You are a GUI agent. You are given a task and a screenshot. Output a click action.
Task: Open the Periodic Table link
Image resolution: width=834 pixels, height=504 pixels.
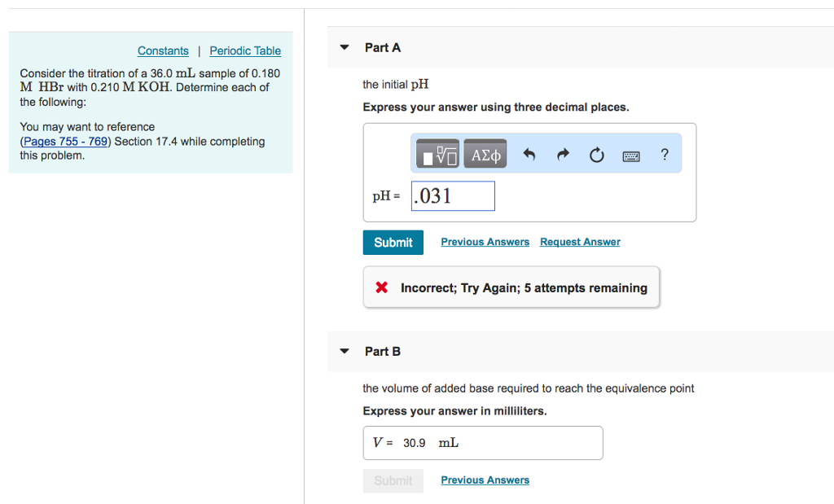coord(245,50)
